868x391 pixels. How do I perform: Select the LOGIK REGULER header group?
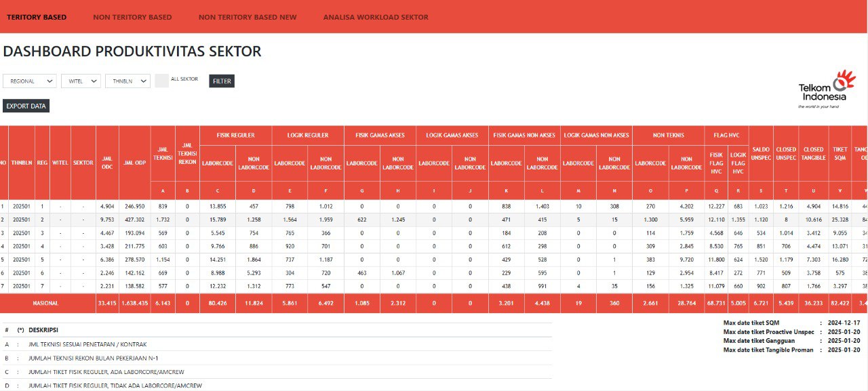click(x=308, y=135)
